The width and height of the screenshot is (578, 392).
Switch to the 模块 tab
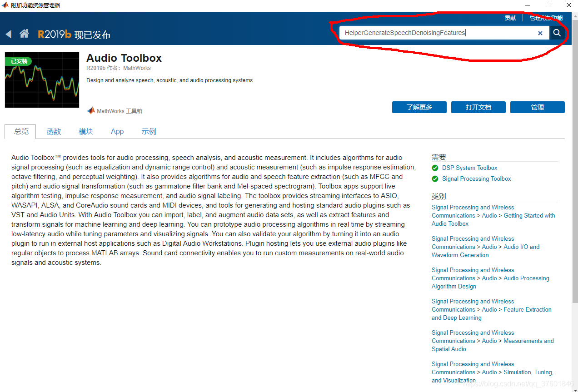point(86,131)
